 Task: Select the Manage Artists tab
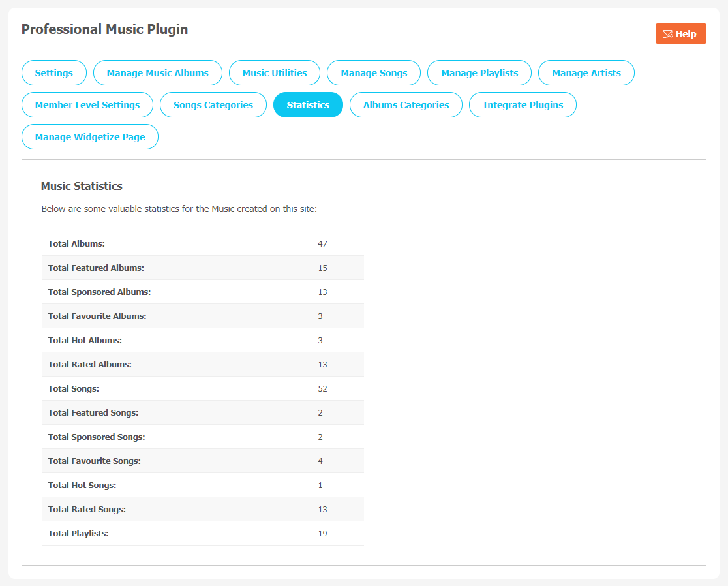tap(586, 73)
